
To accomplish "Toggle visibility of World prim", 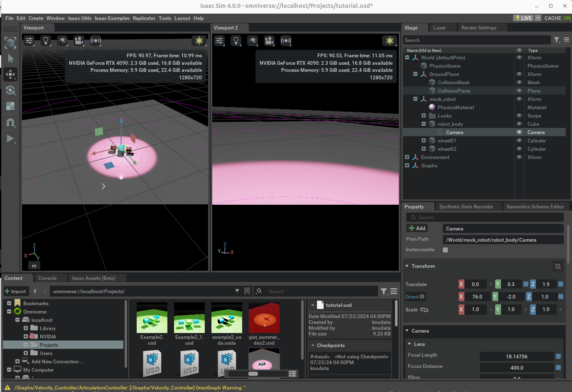I will click(519, 58).
